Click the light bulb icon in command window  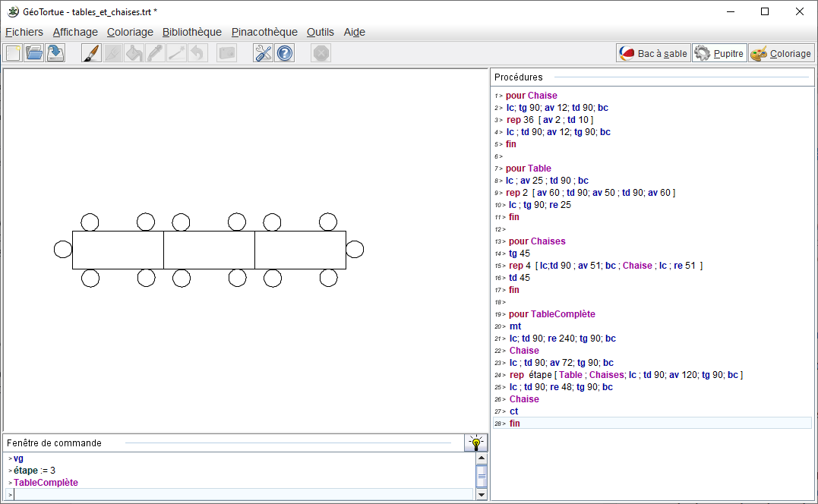[475, 443]
